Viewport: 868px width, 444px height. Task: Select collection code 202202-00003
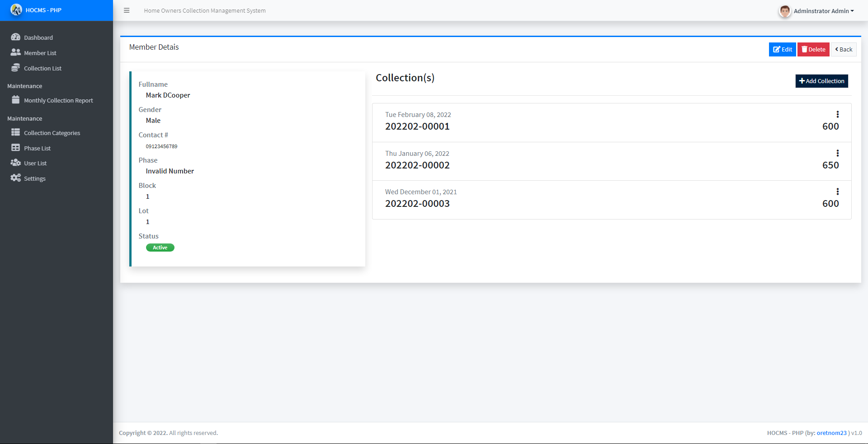point(417,204)
